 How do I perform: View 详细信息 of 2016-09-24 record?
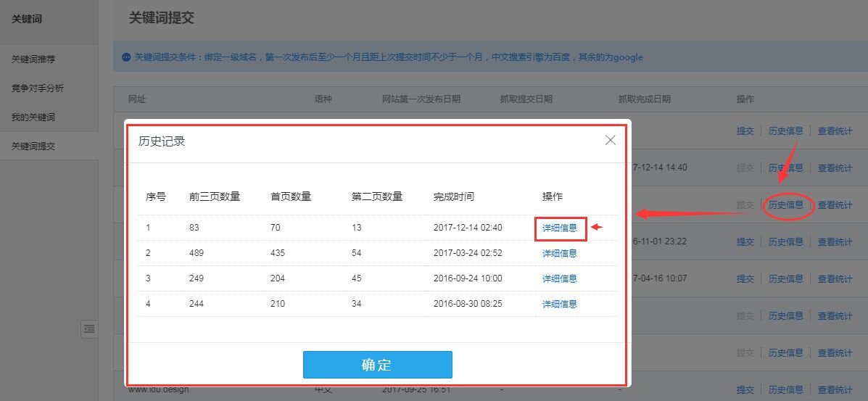pos(560,278)
